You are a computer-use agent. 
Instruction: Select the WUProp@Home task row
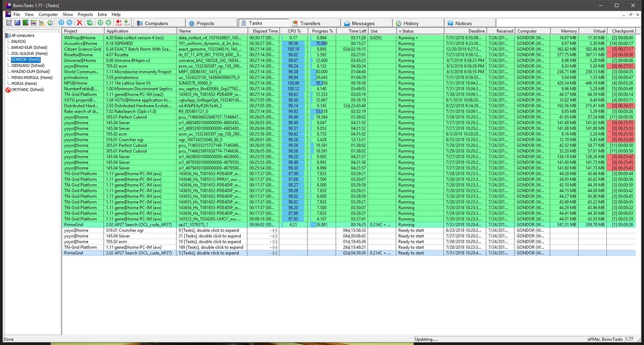[348, 38]
